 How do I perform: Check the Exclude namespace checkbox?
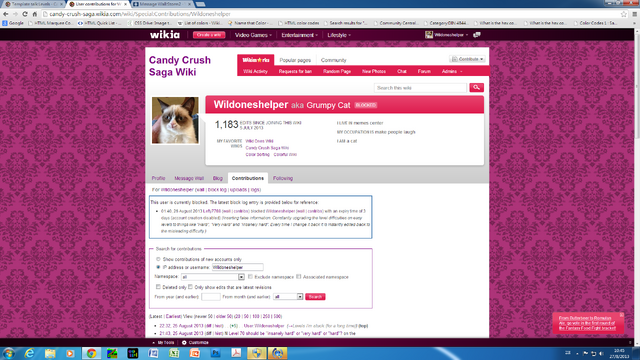tap(250, 277)
